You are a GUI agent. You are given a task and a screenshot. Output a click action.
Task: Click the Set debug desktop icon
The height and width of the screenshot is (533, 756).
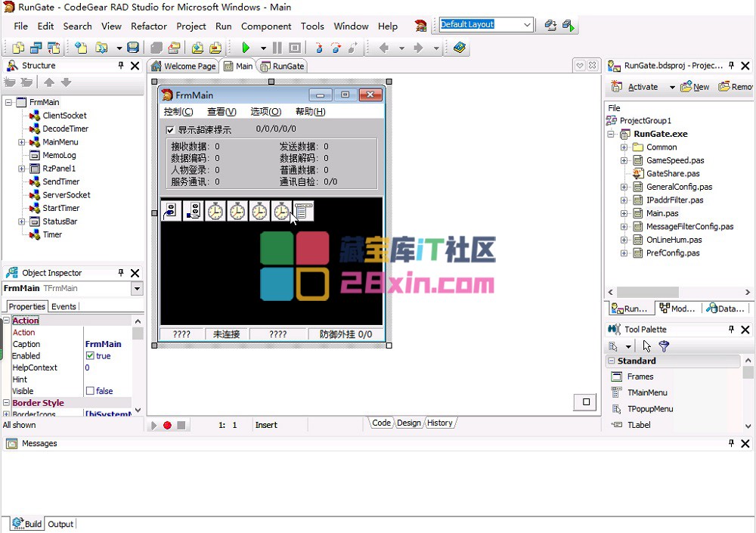pos(569,25)
